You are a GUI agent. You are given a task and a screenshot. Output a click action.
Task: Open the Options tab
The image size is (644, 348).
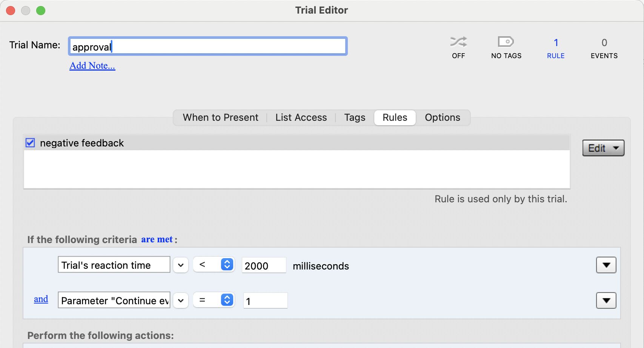442,118
